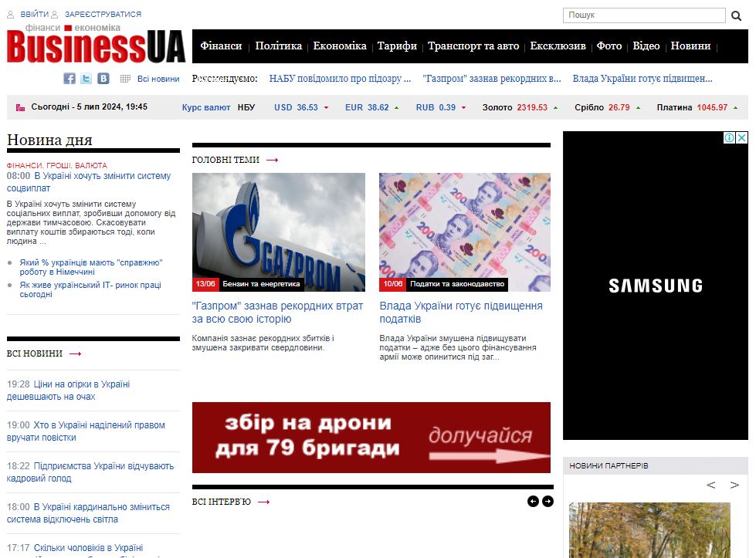Click the Samsung advertisement banner
This screenshot has width=756, height=558.
pos(656,286)
